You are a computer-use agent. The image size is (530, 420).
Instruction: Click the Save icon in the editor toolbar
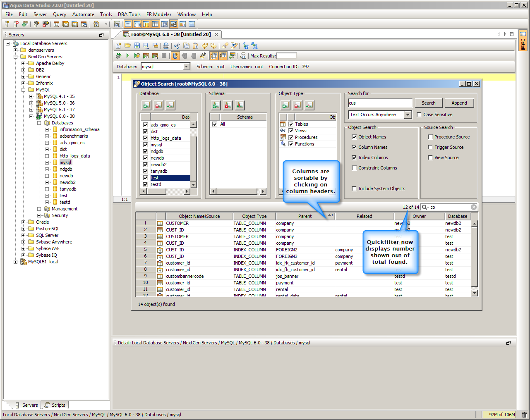137,46
